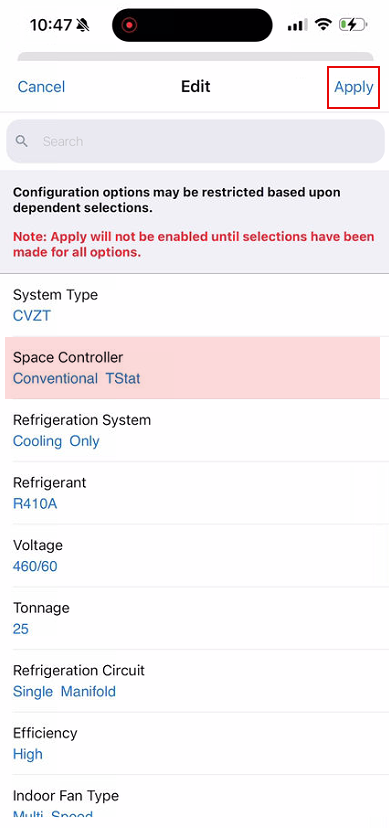The image size is (389, 828).
Task: Change the Voltage 460/60 setting
Action: 194,556
